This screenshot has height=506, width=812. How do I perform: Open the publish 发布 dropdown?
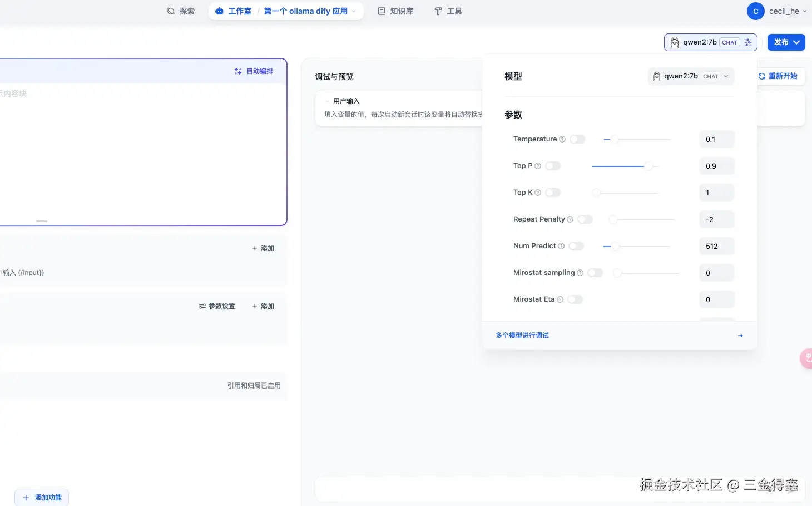tap(786, 42)
